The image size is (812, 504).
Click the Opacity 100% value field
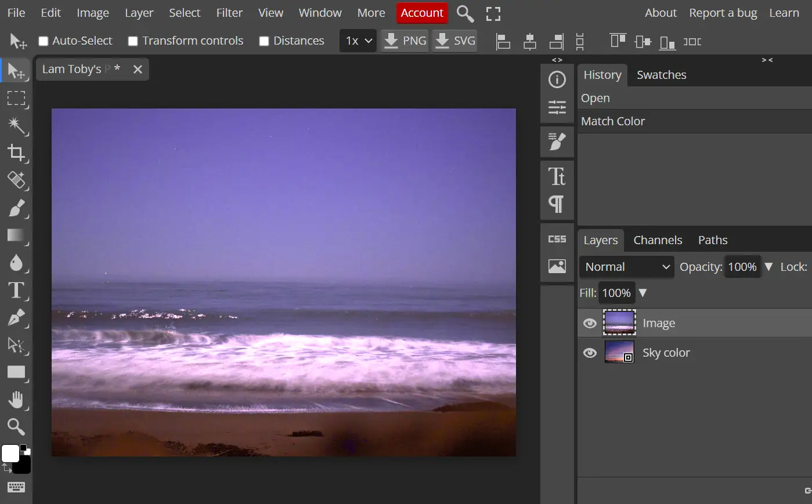click(x=742, y=267)
